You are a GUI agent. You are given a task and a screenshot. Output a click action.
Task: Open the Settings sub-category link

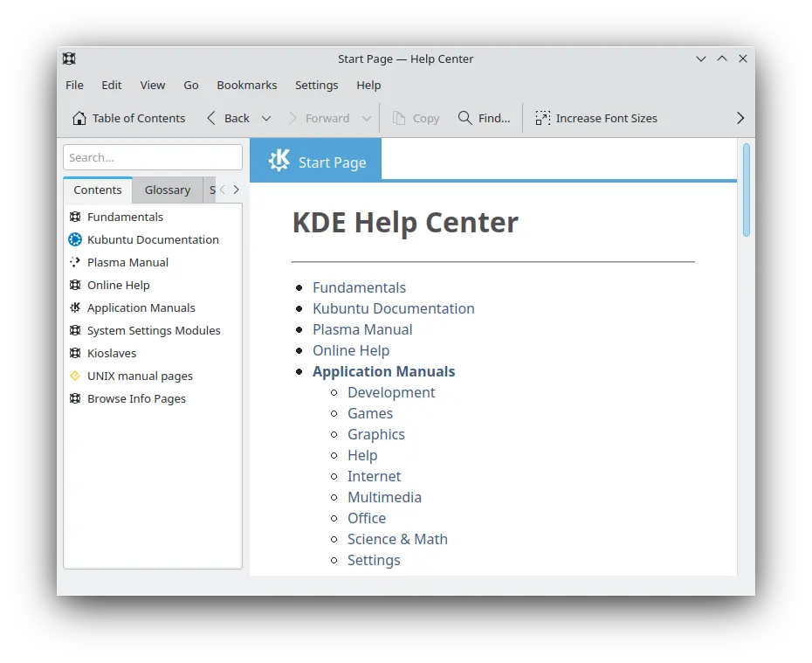(374, 561)
